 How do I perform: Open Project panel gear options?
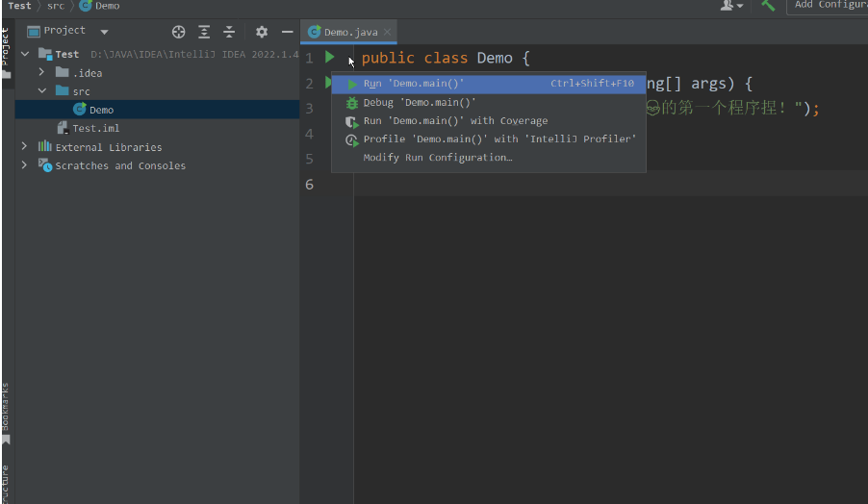[261, 32]
